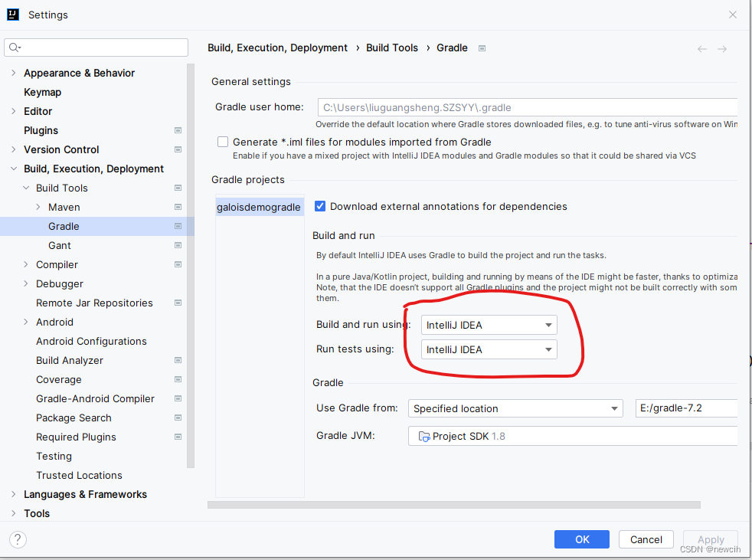Click the project-level icon beside Compiler
The height and width of the screenshot is (560, 752).
click(x=178, y=265)
